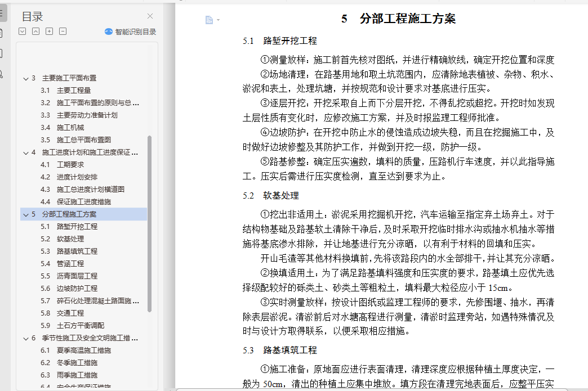
Task: Select 3.4 施工机械 in outline
Action: coord(63,127)
